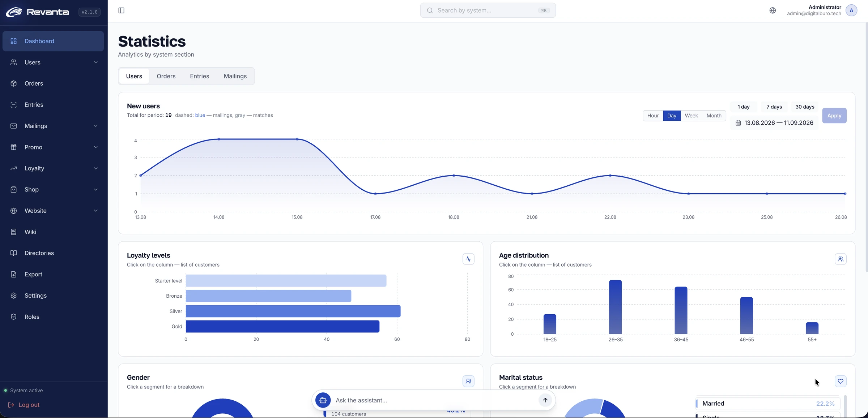Open the assistant bot icon

pyautogui.click(x=323, y=400)
